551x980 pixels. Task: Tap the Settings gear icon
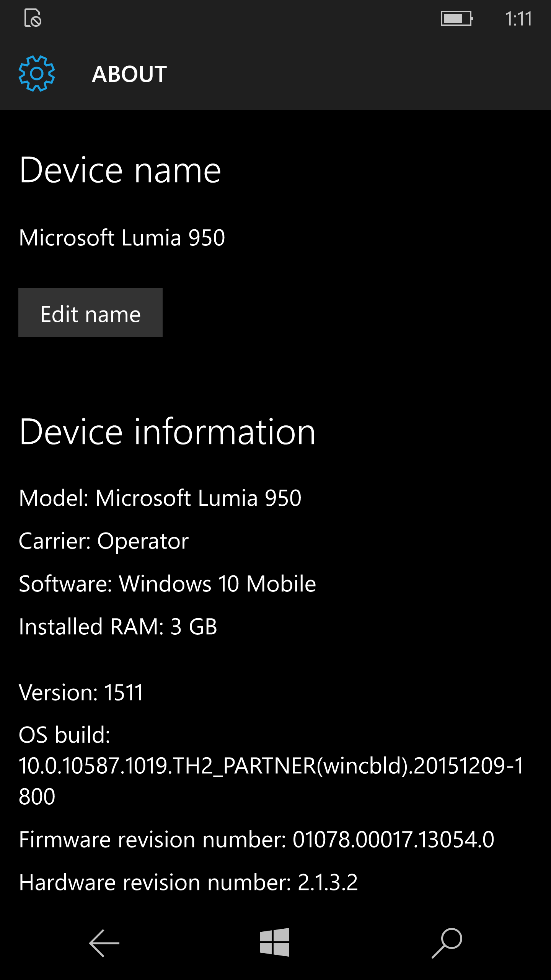(37, 73)
